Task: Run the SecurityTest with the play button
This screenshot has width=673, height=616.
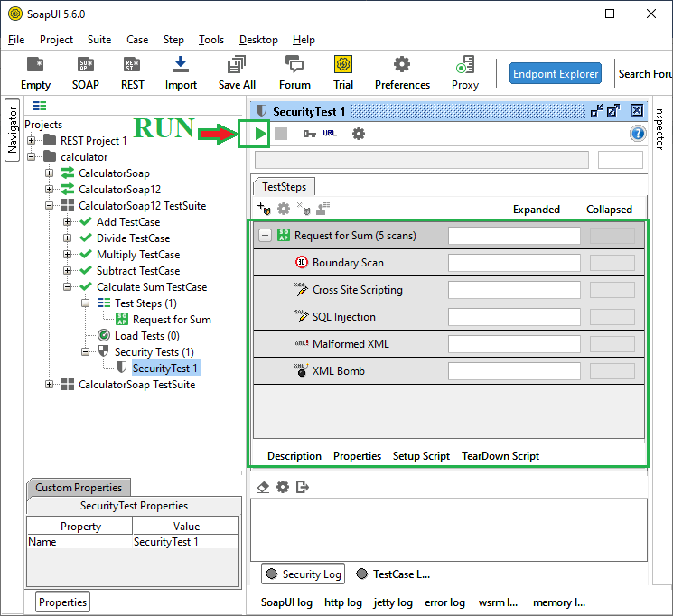Action: click(259, 134)
